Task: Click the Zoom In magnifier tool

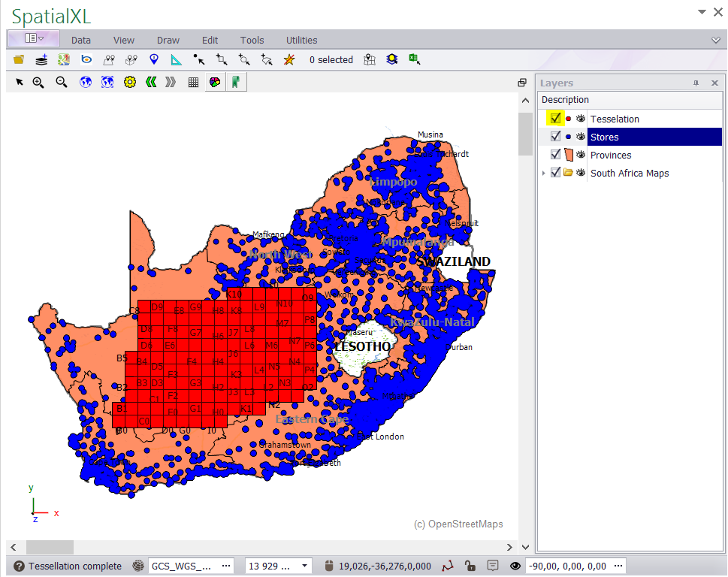Action: click(38, 83)
